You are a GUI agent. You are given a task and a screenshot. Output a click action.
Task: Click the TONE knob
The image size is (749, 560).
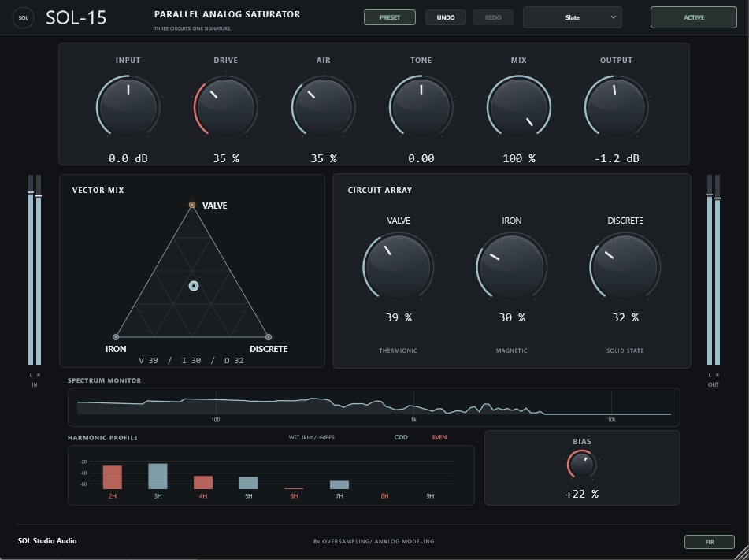pyautogui.click(x=421, y=106)
